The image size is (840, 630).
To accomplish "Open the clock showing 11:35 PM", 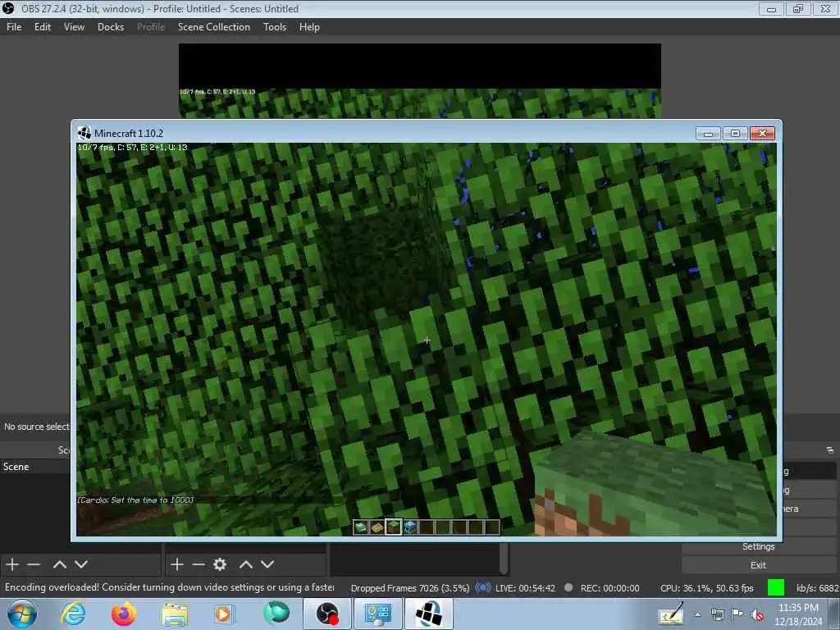I will [798, 614].
